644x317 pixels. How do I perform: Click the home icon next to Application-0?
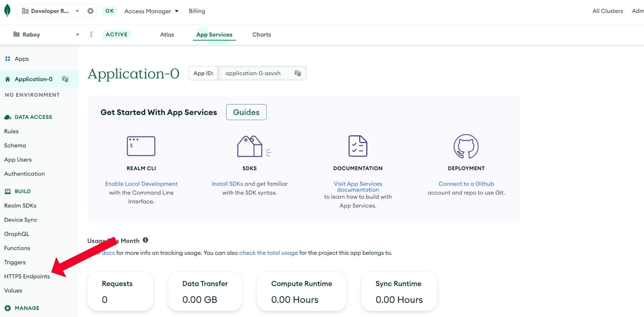pos(7,79)
